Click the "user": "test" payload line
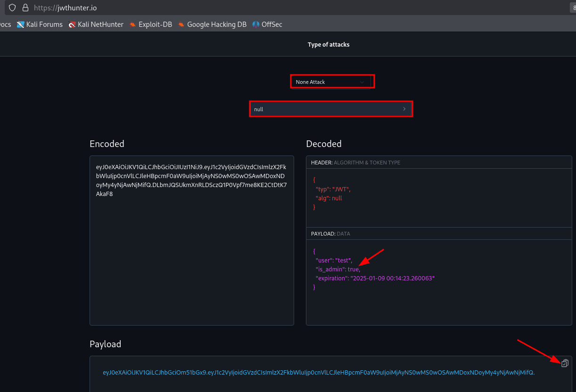 (334, 261)
